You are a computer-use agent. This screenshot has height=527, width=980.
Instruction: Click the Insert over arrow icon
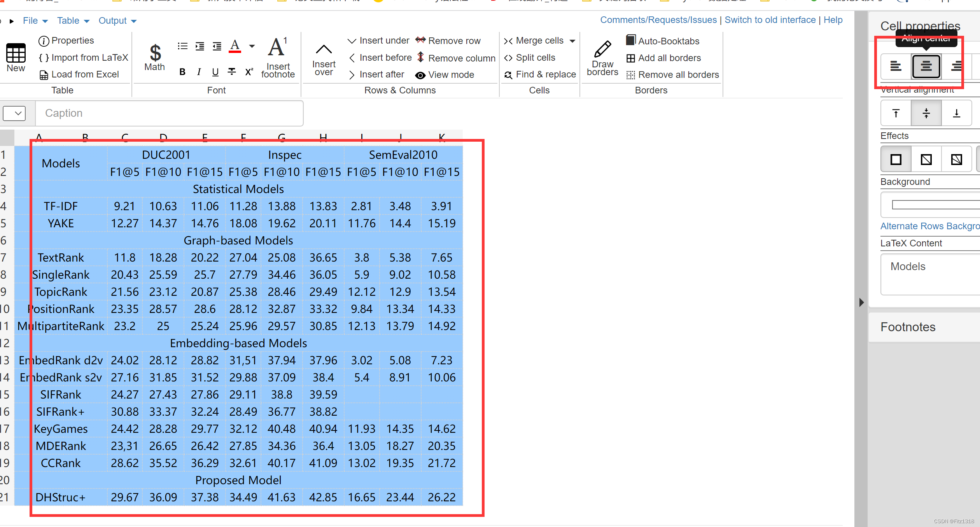[x=324, y=49]
